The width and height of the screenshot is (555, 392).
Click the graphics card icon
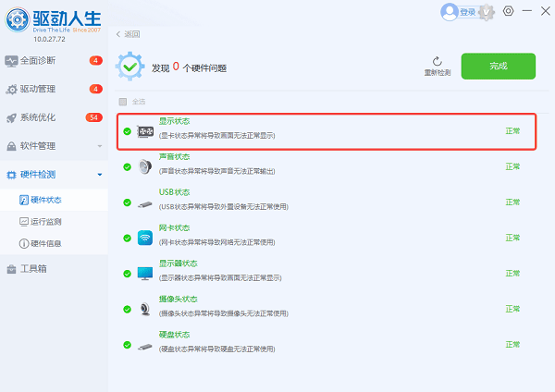coord(145,131)
